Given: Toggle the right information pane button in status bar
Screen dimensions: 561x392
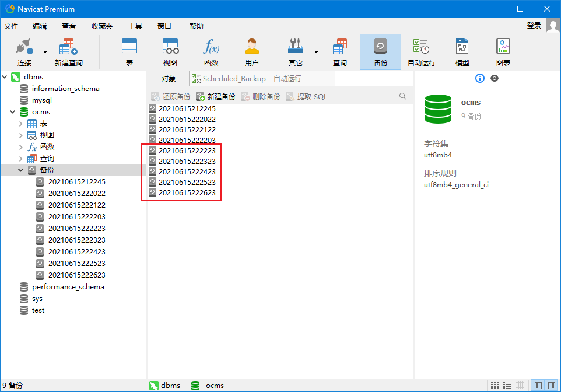Looking at the screenshot, I should point(551,386).
